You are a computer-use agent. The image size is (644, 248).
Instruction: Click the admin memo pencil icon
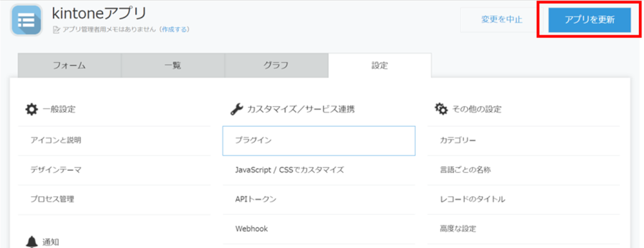[x=57, y=30]
